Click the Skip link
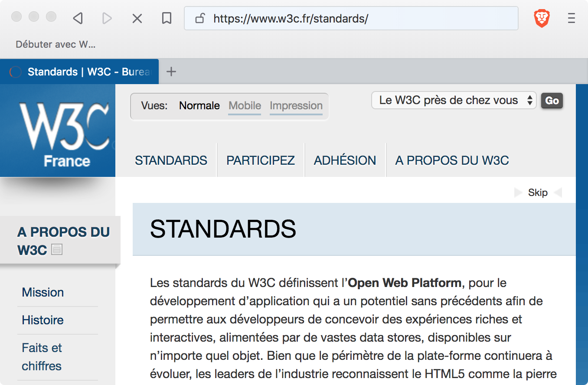 pyautogui.click(x=538, y=192)
